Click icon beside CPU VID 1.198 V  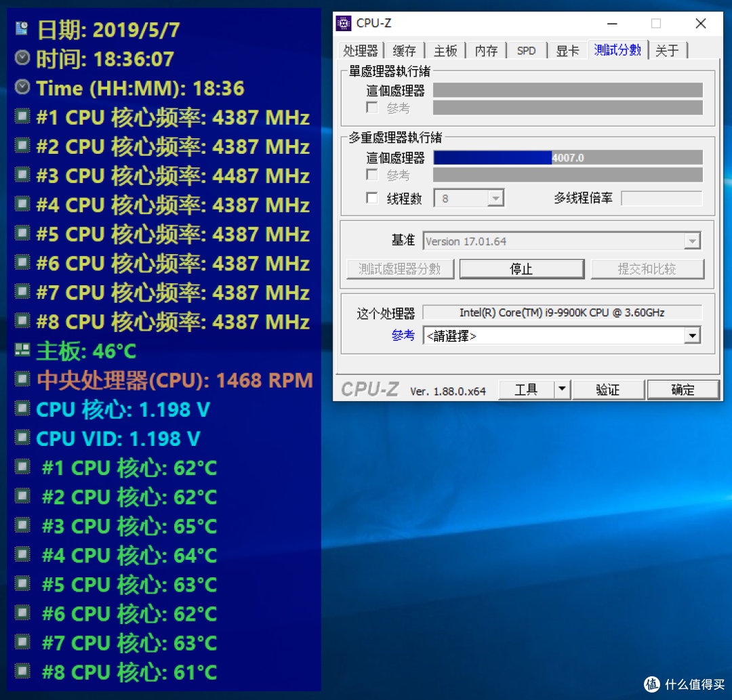point(22,438)
